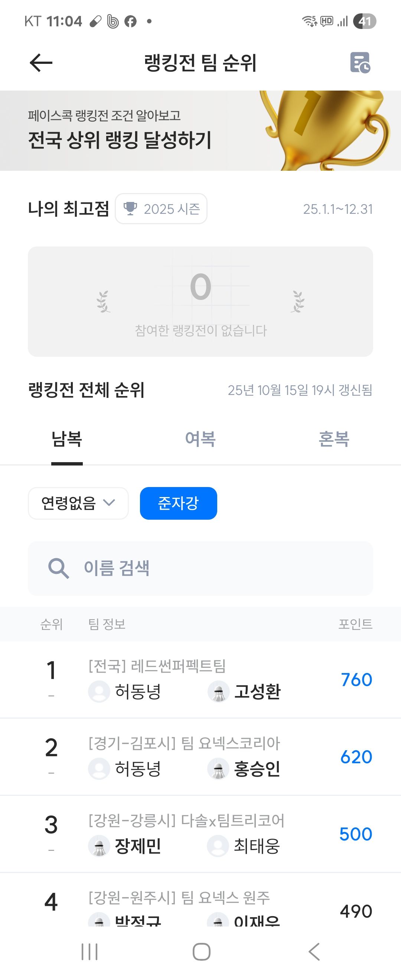This screenshot has height=980, width=401.
Task: Tap 장제민's shuttlecock avatar
Action: point(99,846)
